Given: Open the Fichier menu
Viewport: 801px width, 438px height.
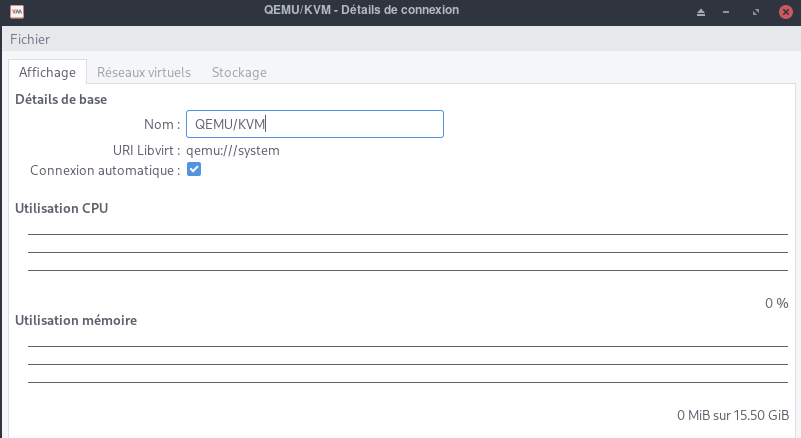Looking at the screenshot, I should (30, 39).
